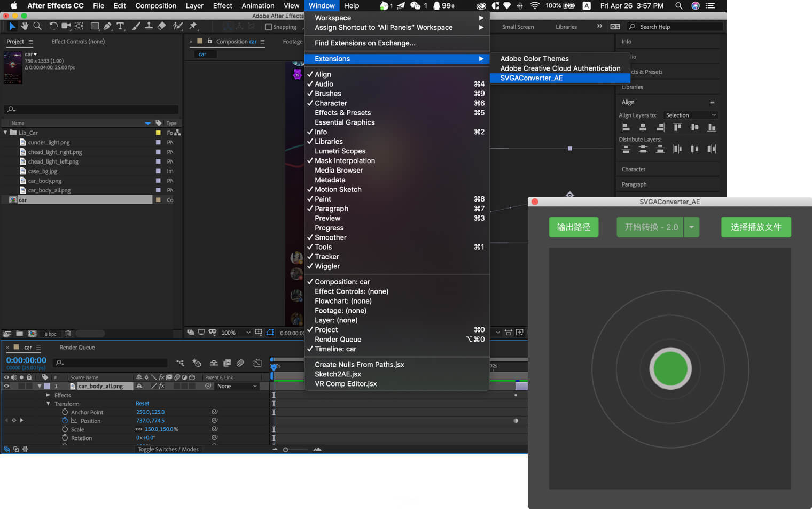Select the Hand tool
The width and height of the screenshot is (812, 509).
click(x=25, y=26)
